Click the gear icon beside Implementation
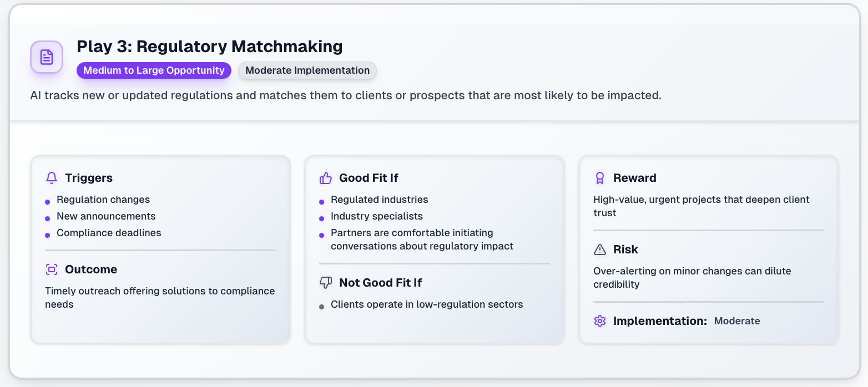Viewport: 868px width, 387px height. tap(600, 321)
